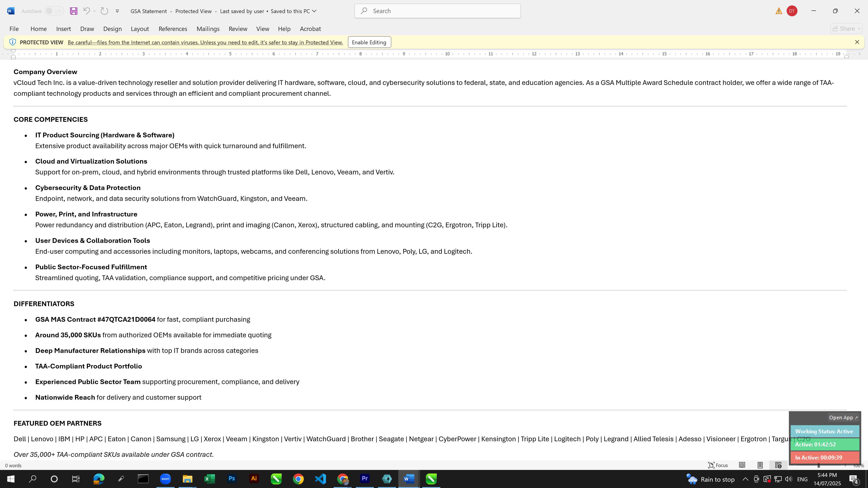Open the Design tab
This screenshot has width=868, height=488.
pyautogui.click(x=113, y=29)
